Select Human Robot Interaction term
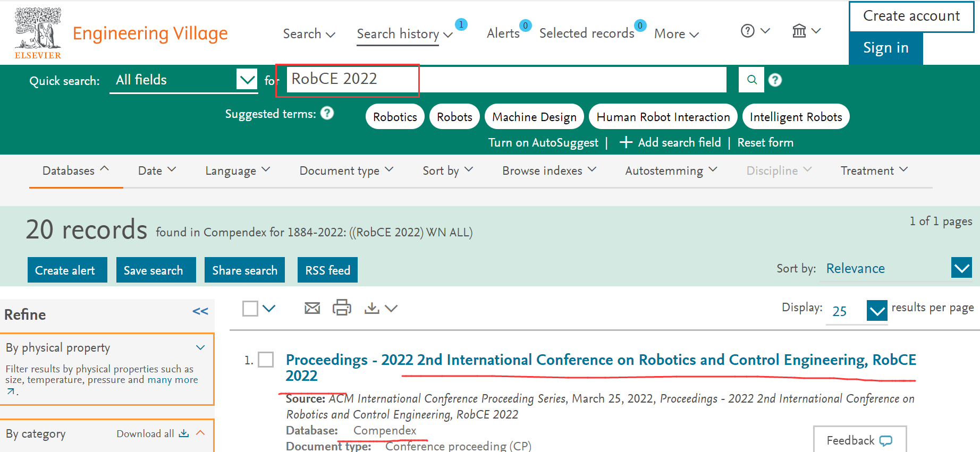The height and width of the screenshot is (452, 980). [x=663, y=116]
